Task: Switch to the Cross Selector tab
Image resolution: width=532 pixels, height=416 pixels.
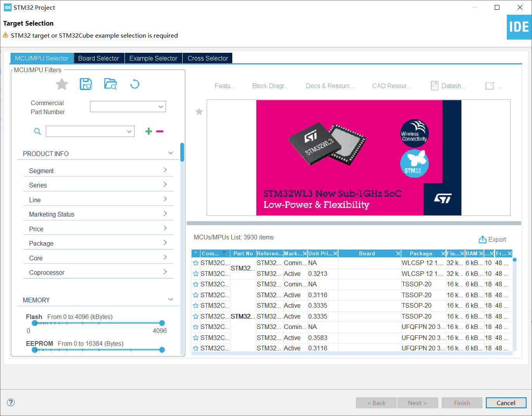Action: click(208, 58)
